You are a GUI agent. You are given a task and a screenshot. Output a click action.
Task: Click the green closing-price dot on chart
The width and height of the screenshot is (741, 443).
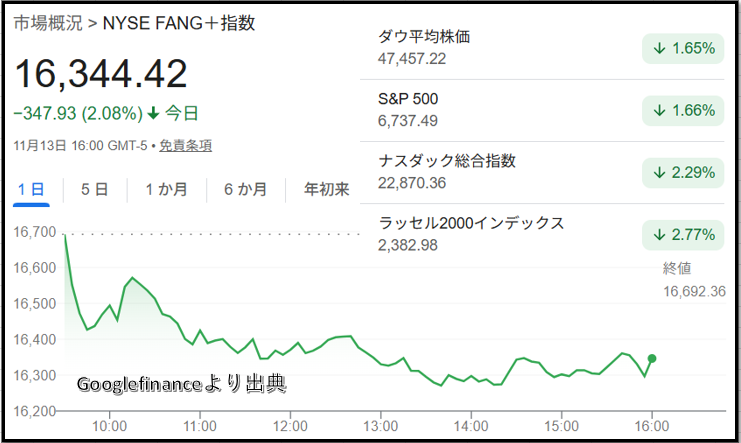click(652, 358)
